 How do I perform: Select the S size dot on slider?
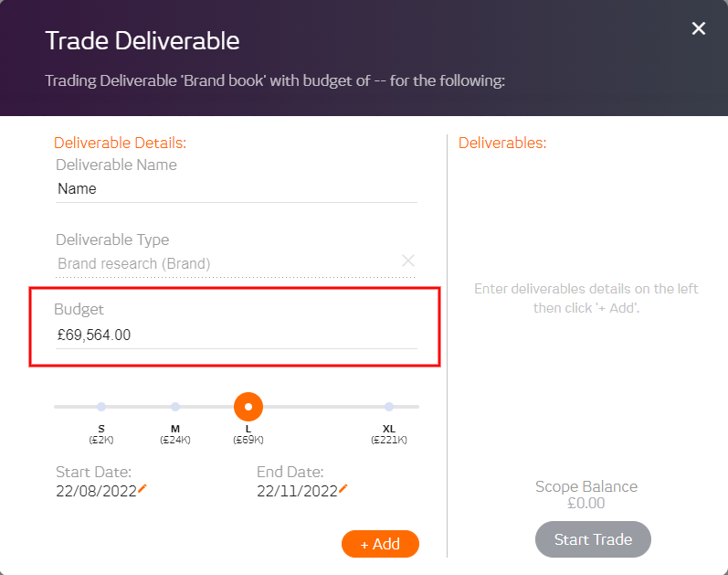click(x=101, y=407)
